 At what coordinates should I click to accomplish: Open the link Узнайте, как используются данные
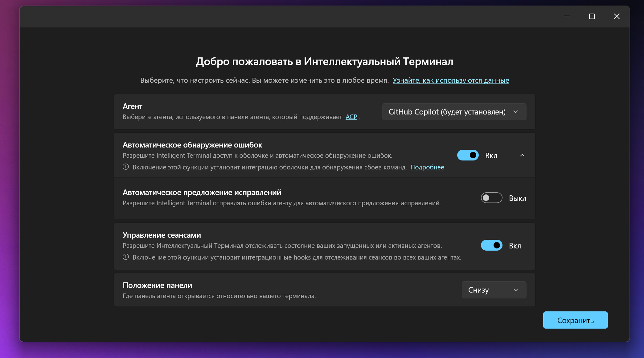click(451, 80)
